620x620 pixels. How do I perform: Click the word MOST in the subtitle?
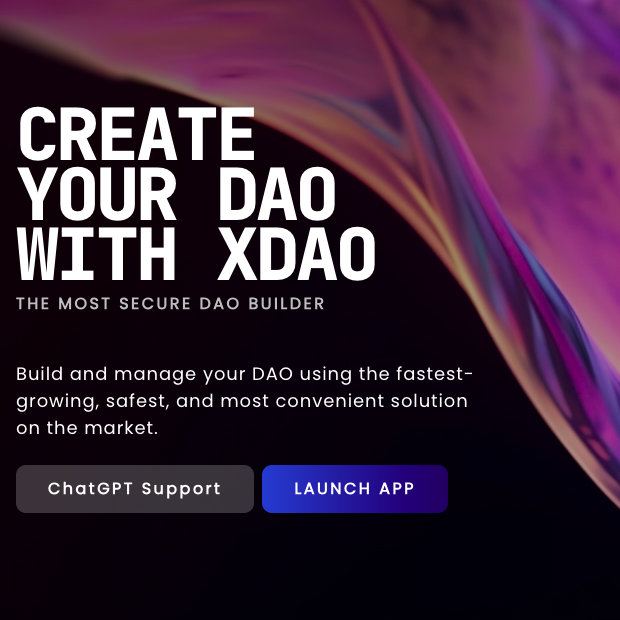pos(84,304)
